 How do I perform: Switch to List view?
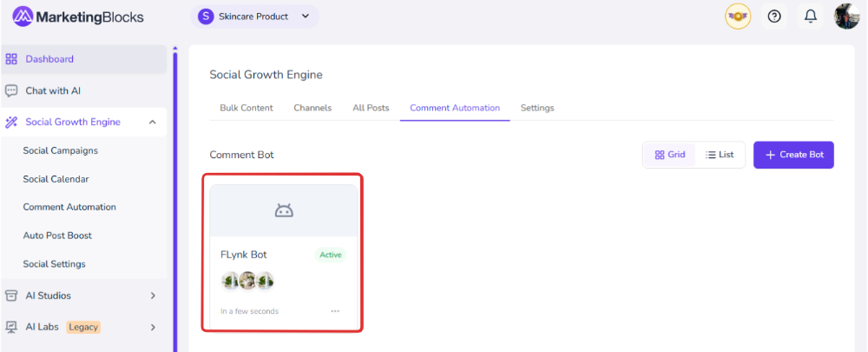(720, 155)
